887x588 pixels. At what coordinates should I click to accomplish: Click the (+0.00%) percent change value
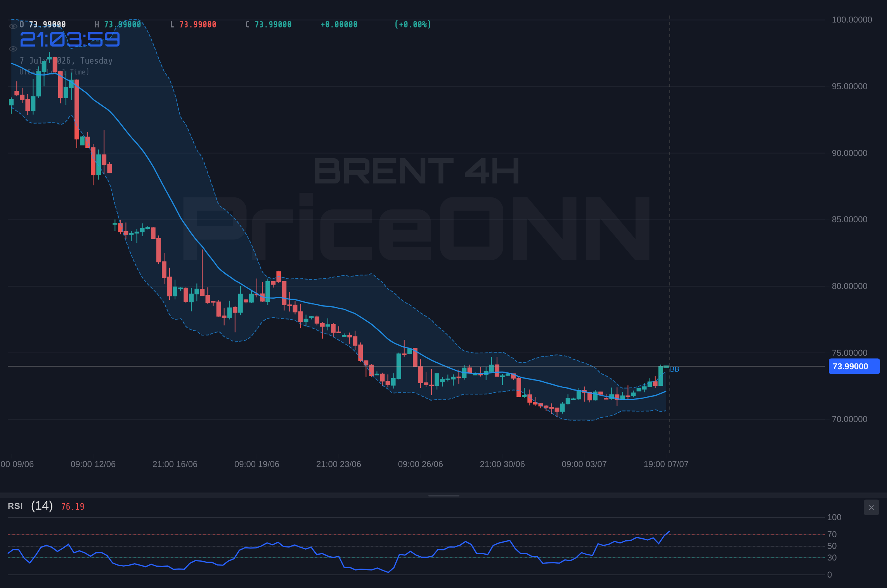pyautogui.click(x=413, y=24)
